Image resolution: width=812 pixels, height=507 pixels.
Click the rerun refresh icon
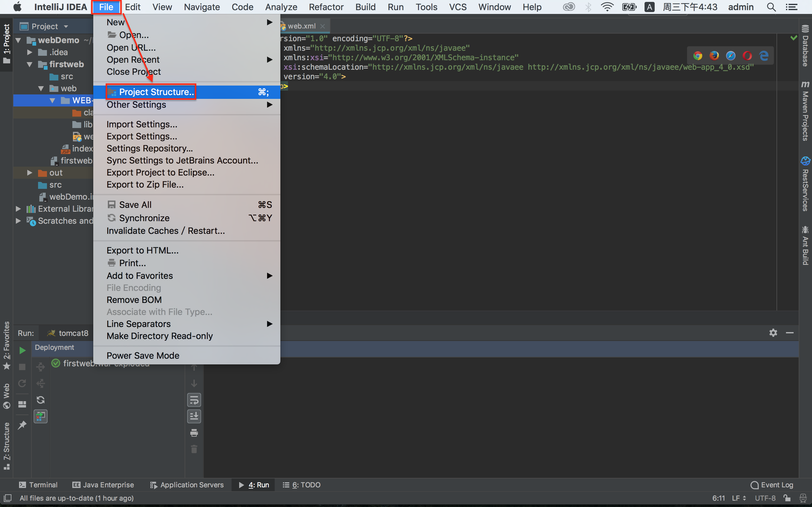(x=22, y=383)
